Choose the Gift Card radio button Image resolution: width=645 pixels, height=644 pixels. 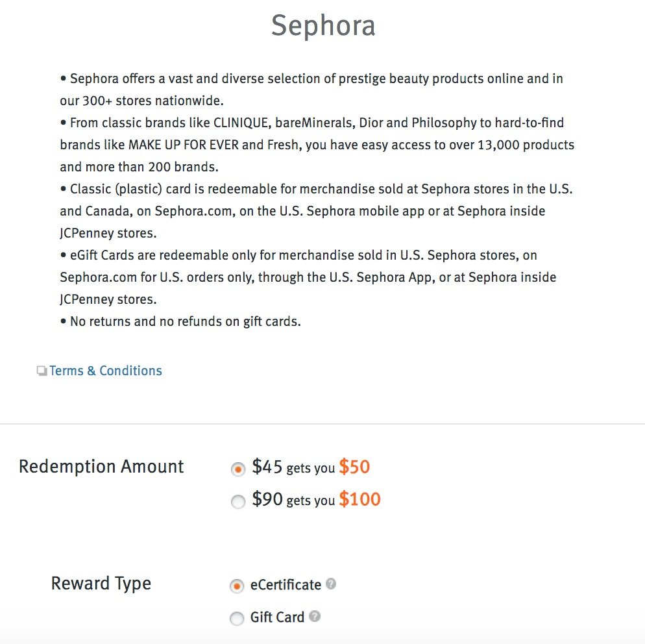[237, 618]
